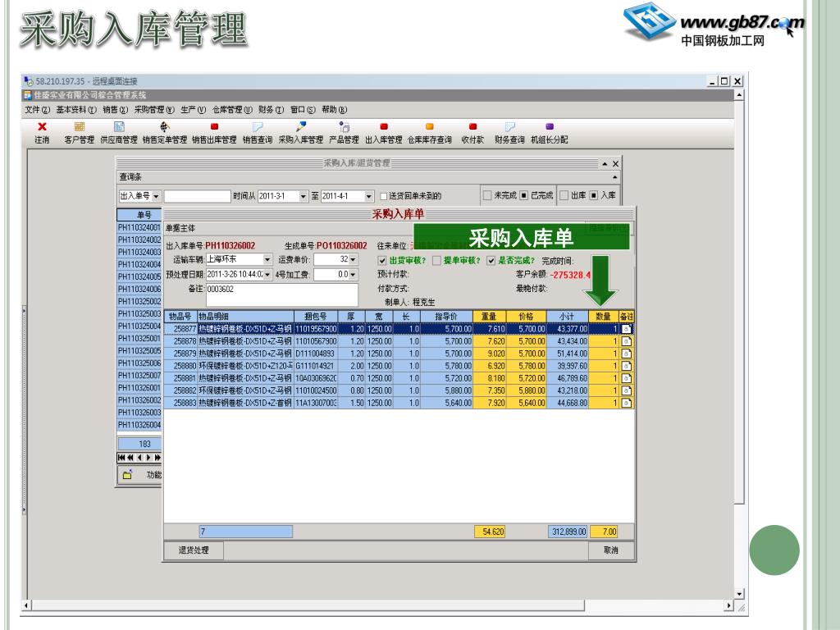Click the 退货处理 button
The image size is (840, 630).
coord(194,550)
